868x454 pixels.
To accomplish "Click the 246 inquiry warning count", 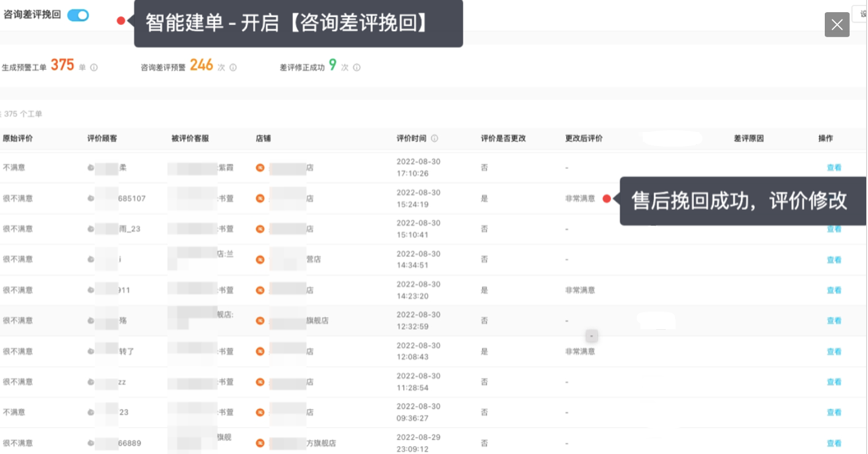I will point(201,65).
